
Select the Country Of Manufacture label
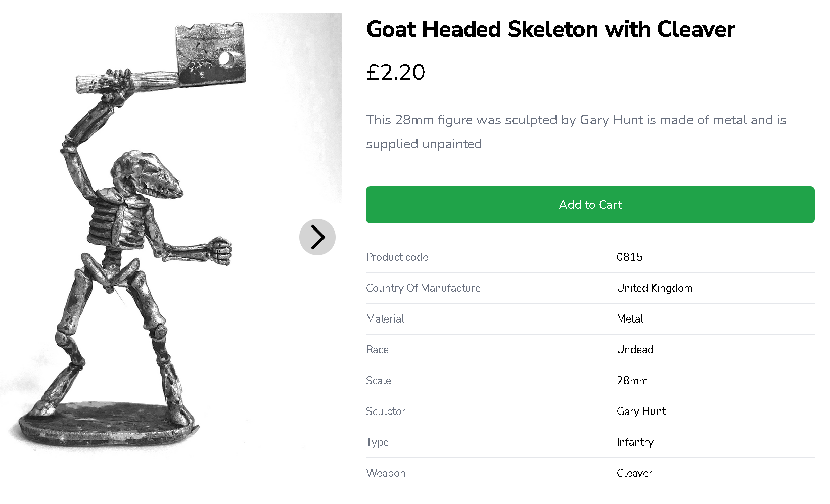coord(423,288)
